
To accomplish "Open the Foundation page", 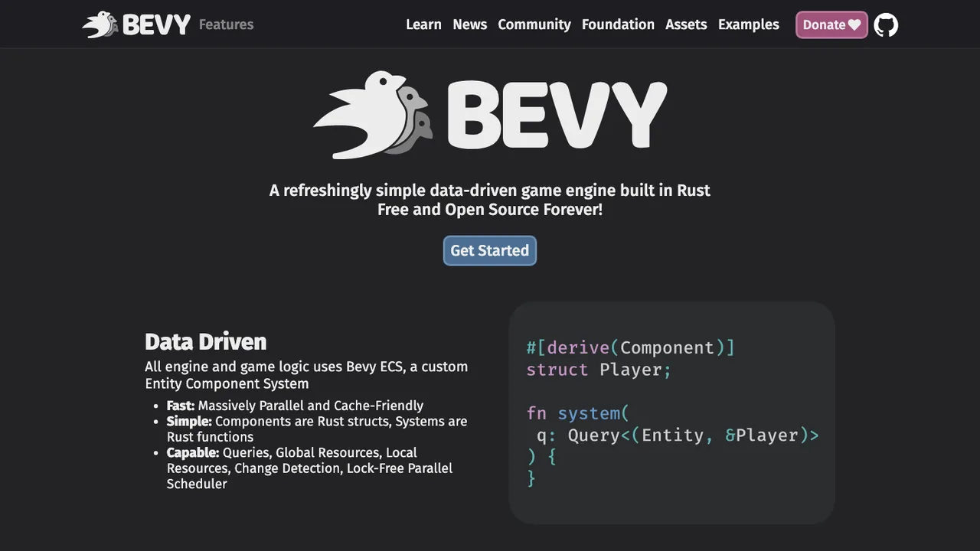I will click(x=618, y=24).
